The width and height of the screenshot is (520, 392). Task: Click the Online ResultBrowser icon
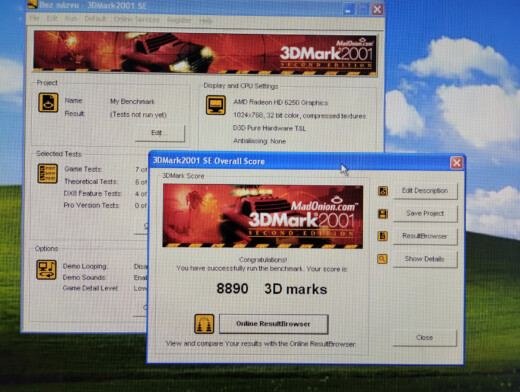pyautogui.click(x=204, y=324)
